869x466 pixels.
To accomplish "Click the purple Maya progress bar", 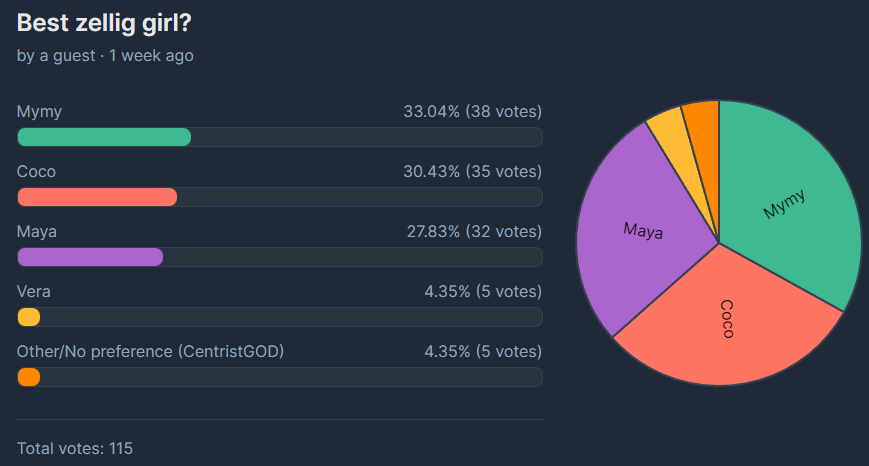I will [90, 257].
